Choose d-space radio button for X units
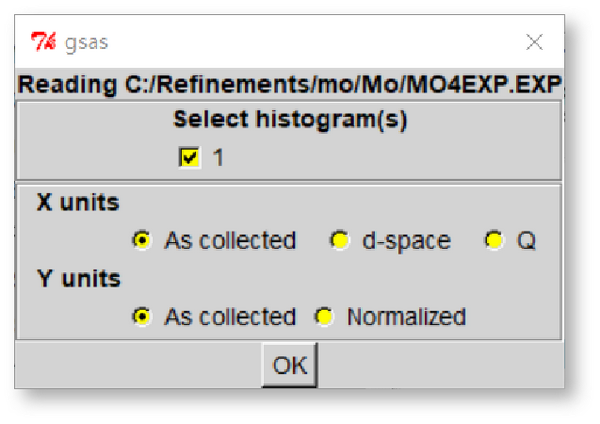 [340, 241]
